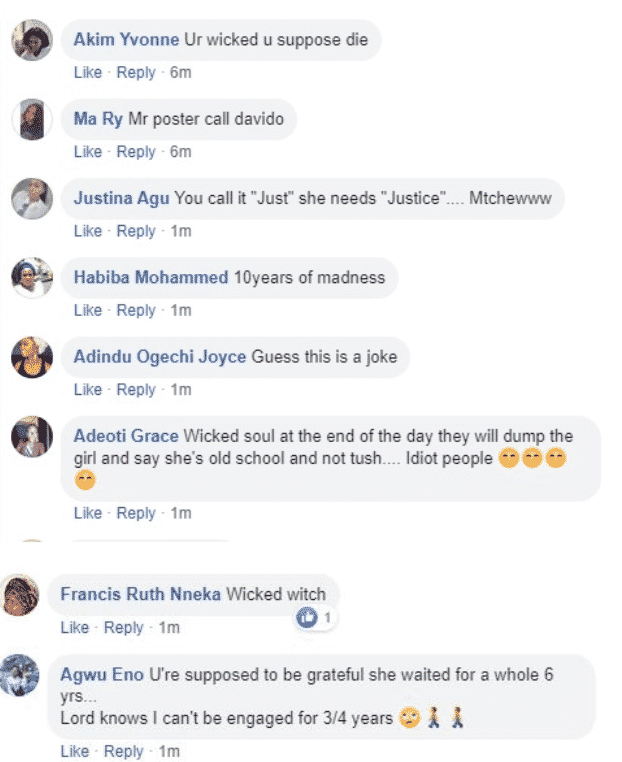Like Akim Yvonne's comment
Viewport: 622px width, 762px height.
pos(88,73)
